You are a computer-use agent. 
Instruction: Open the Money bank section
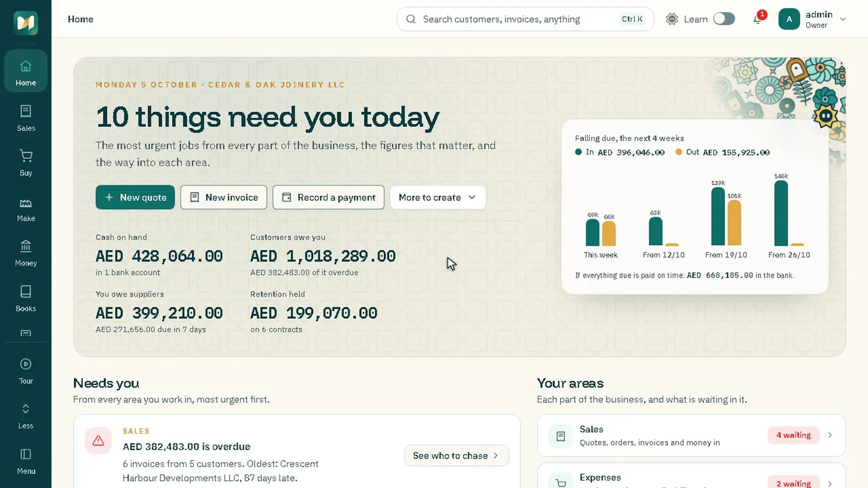25,254
